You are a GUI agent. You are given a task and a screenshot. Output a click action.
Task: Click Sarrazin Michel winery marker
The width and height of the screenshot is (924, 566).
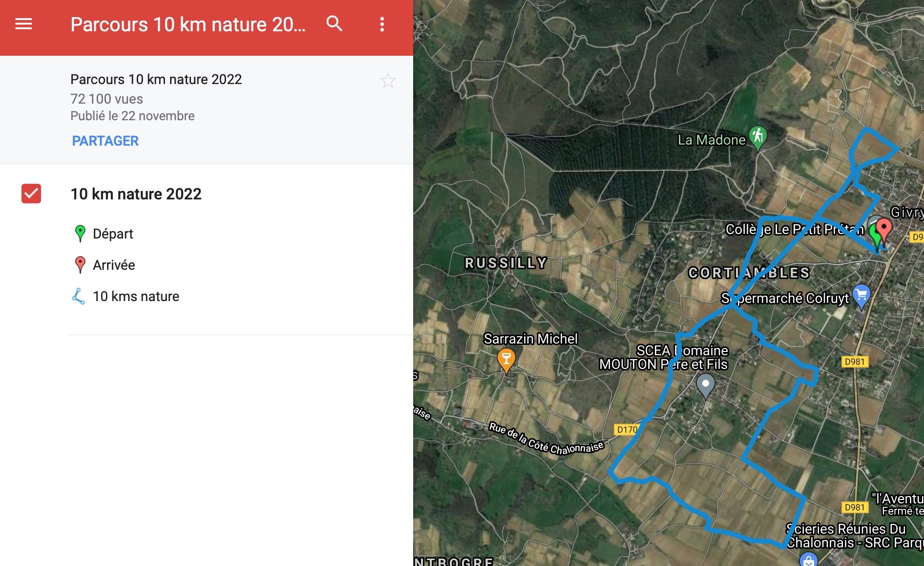tap(506, 359)
